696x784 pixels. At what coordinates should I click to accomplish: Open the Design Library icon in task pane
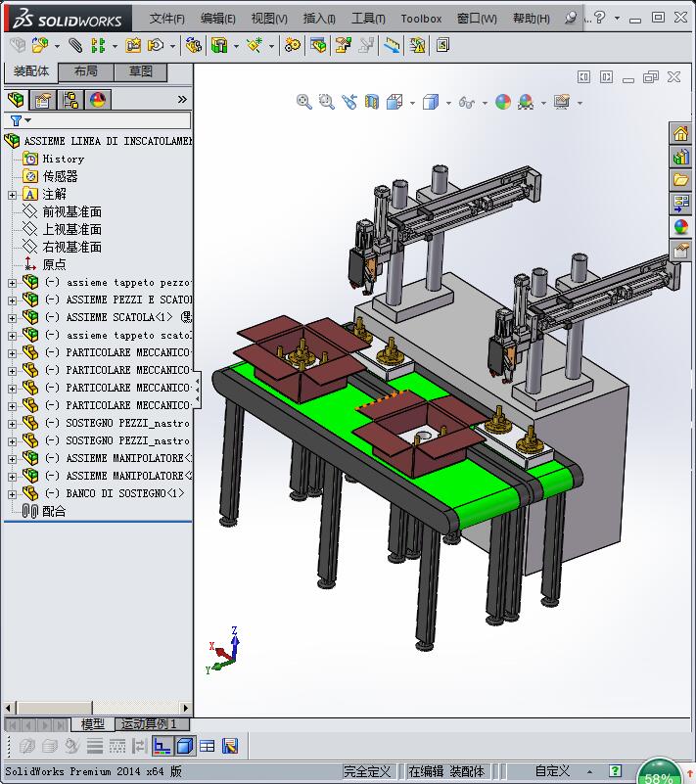pyautogui.click(x=680, y=157)
